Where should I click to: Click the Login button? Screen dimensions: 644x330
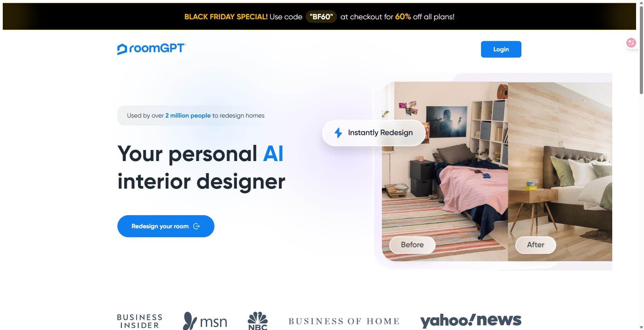501,49
